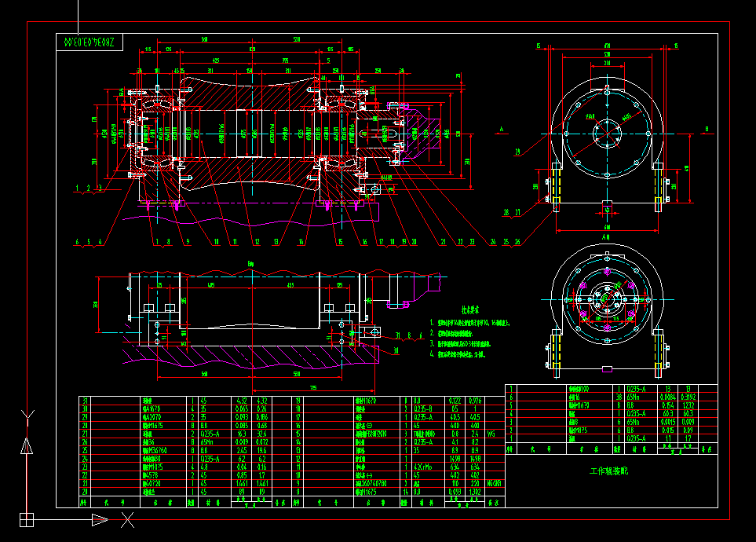
Task: Pick balloon number 9 under roll section
Action: tap(188, 242)
